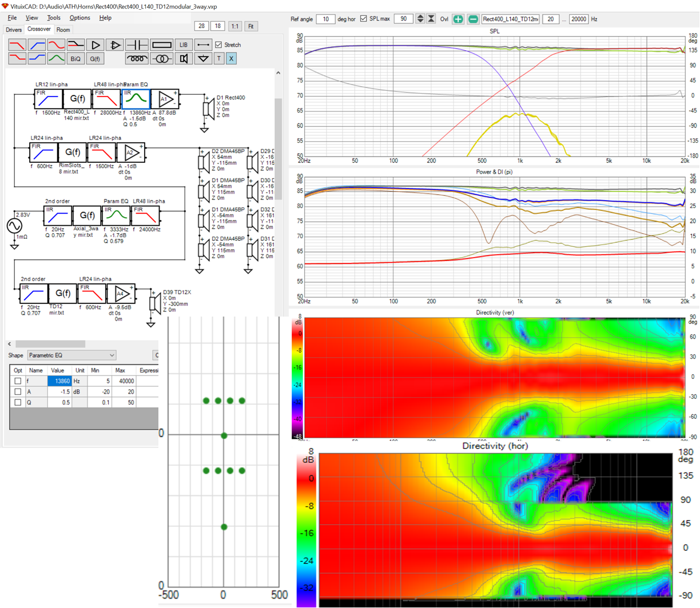Click the hourglass-shaped SPL scale button
Image resolution: width=700 pixels, height=608 pixels.
[431, 19]
